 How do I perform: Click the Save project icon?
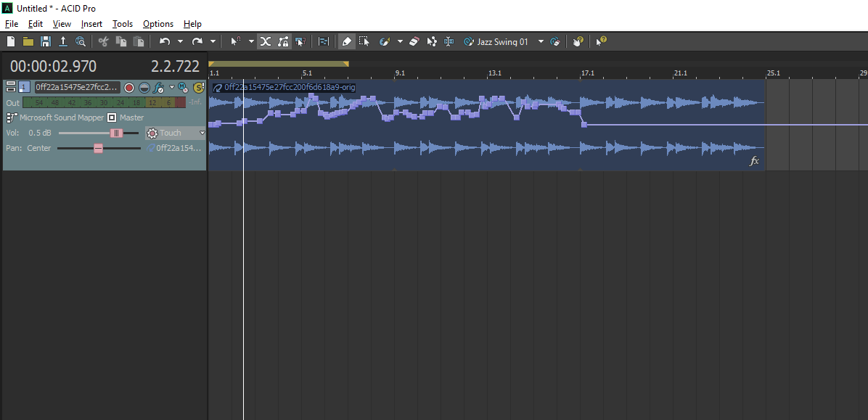[46, 42]
